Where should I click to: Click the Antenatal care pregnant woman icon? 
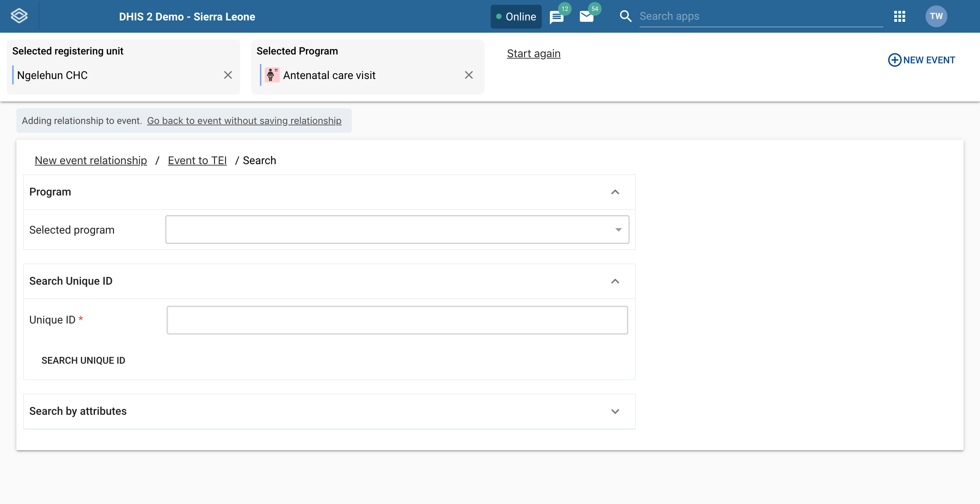(272, 75)
